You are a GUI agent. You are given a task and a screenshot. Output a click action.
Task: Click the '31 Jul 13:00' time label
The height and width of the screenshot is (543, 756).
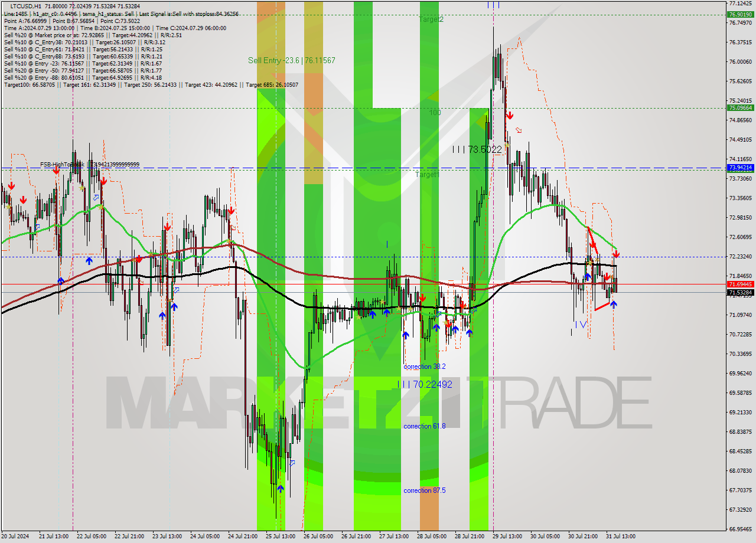[x=620, y=537]
